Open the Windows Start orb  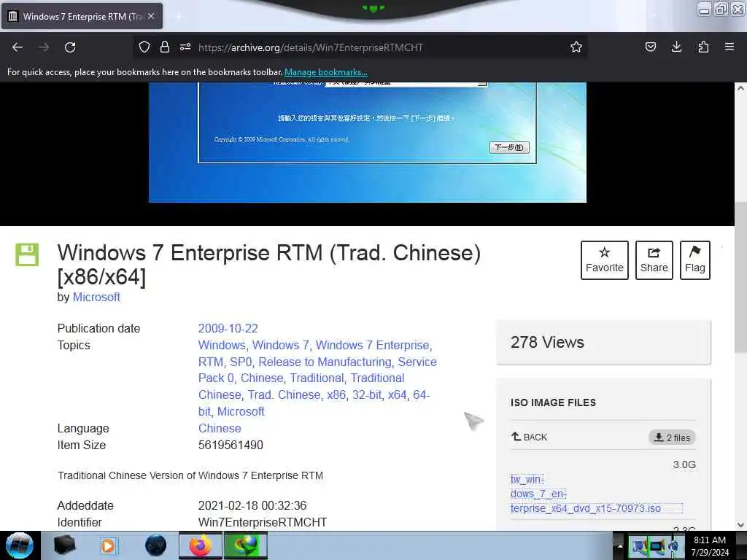point(20,545)
